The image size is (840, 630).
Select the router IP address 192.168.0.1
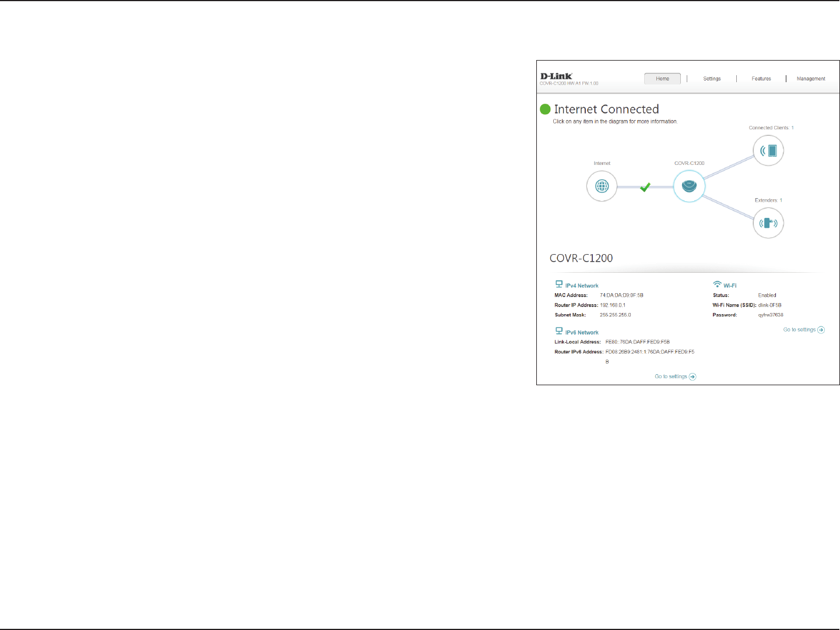[x=613, y=305]
